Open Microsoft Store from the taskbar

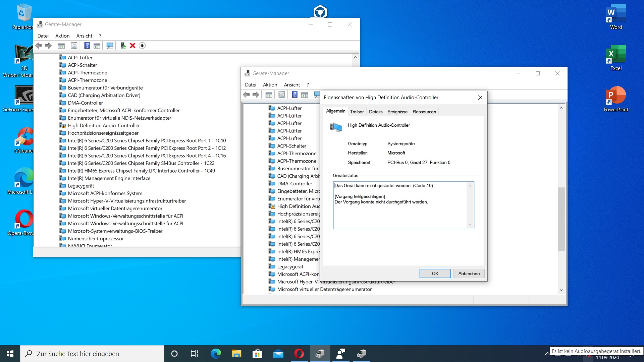point(257,354)
